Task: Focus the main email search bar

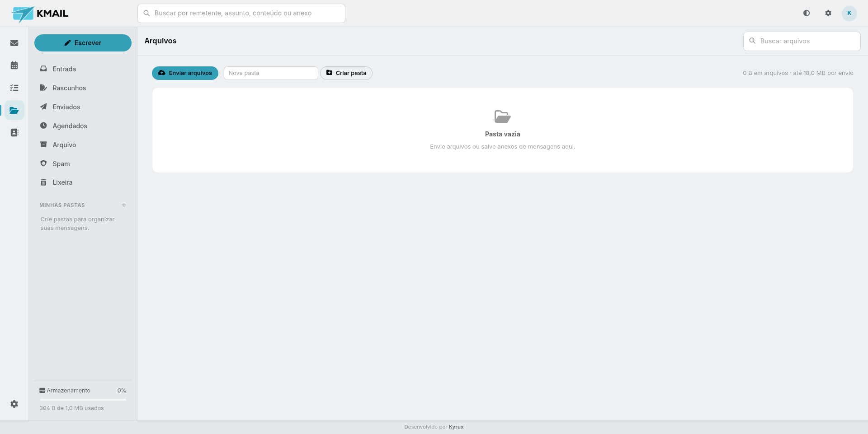Action: point(241,13)
